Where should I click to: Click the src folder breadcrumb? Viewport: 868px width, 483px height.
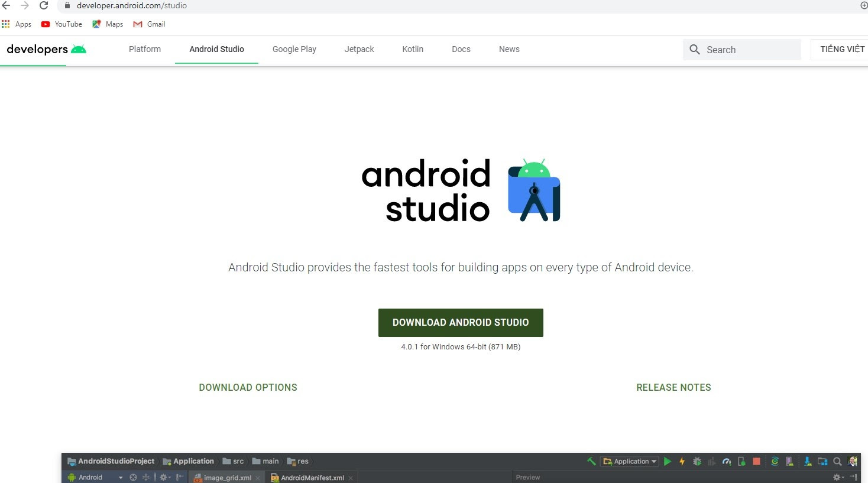(233, 461)
